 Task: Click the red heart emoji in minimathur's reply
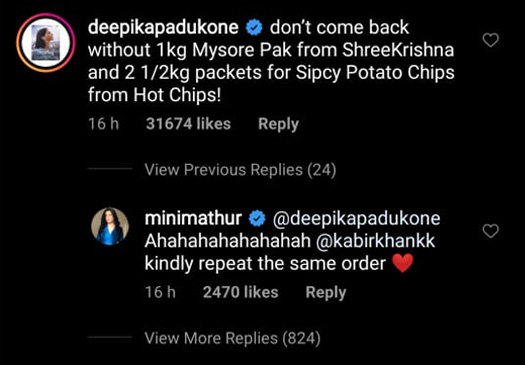click(x=403, y=263)
